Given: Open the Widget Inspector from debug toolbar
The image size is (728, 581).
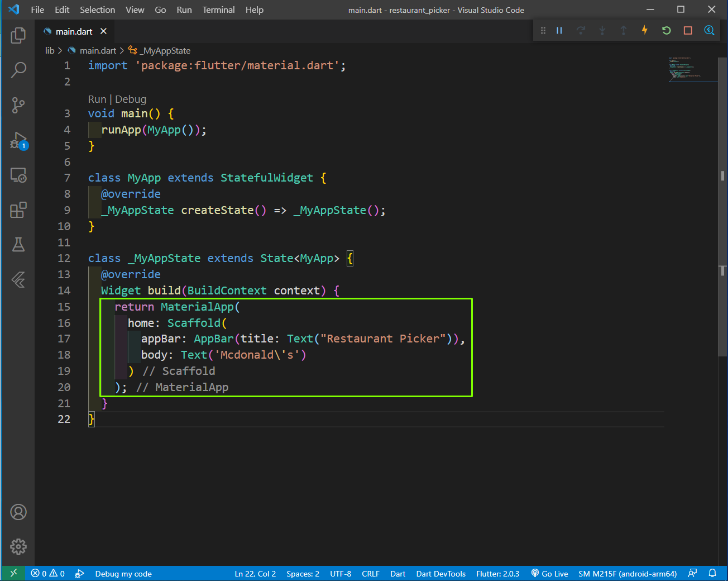Looking at the screenshot, I should tap(709, 30).
